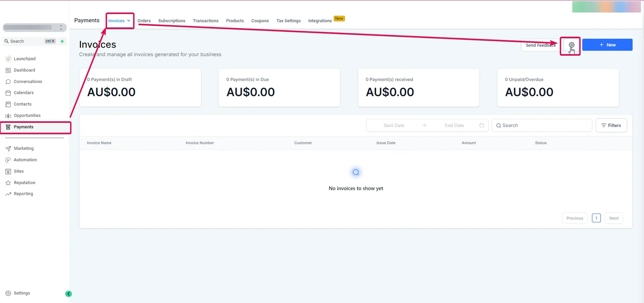Screen dimensions: 644x303
Task: Open the Integrations tab
Action: click(x=320, y=21)
